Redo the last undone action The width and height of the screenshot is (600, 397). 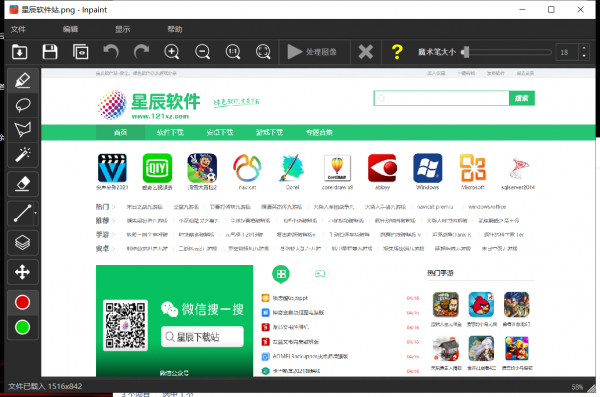click(141, 52)
